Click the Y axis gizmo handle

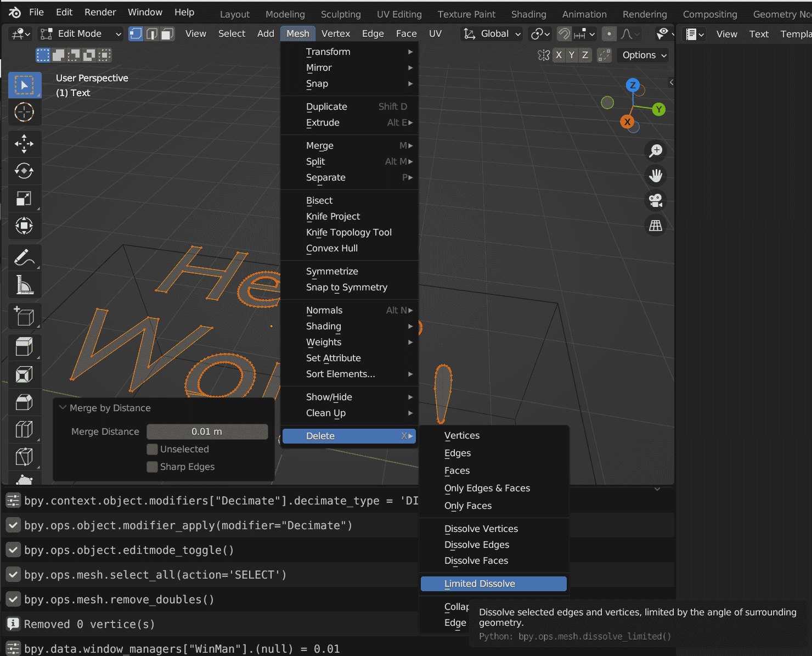coord(659,109)
